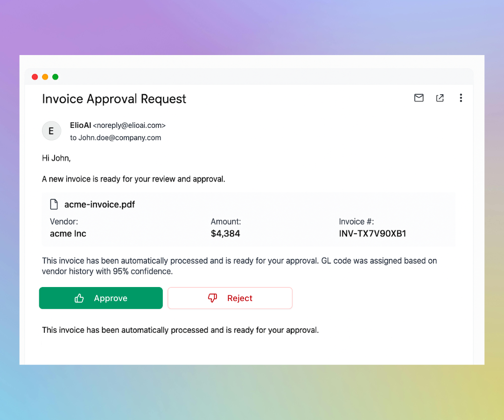Viewport: 504px width, 420px height.
Task: Click the 'A new invoice is ready' line
Action: 133,179
